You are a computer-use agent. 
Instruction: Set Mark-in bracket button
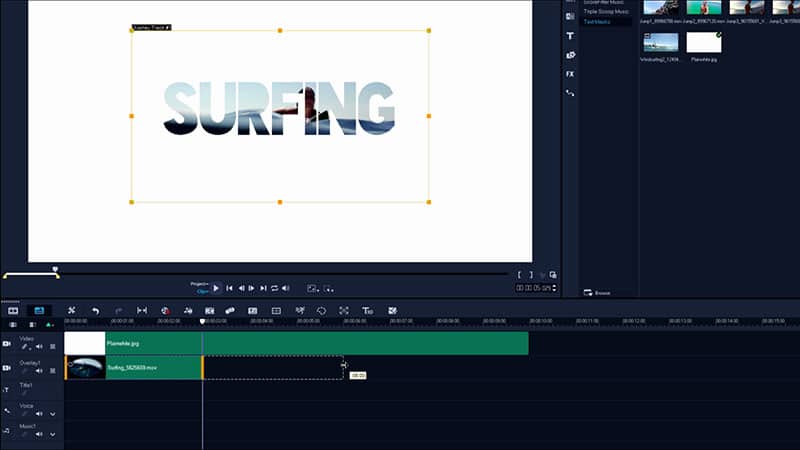click(x=519, y=274)
